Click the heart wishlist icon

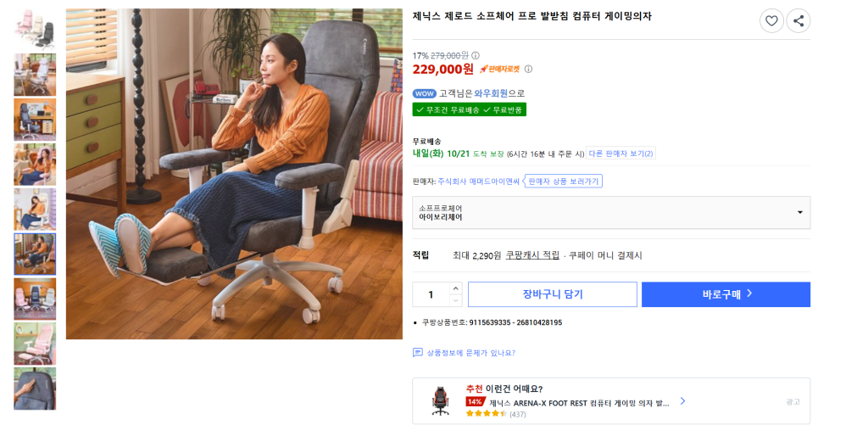[771, 21]
